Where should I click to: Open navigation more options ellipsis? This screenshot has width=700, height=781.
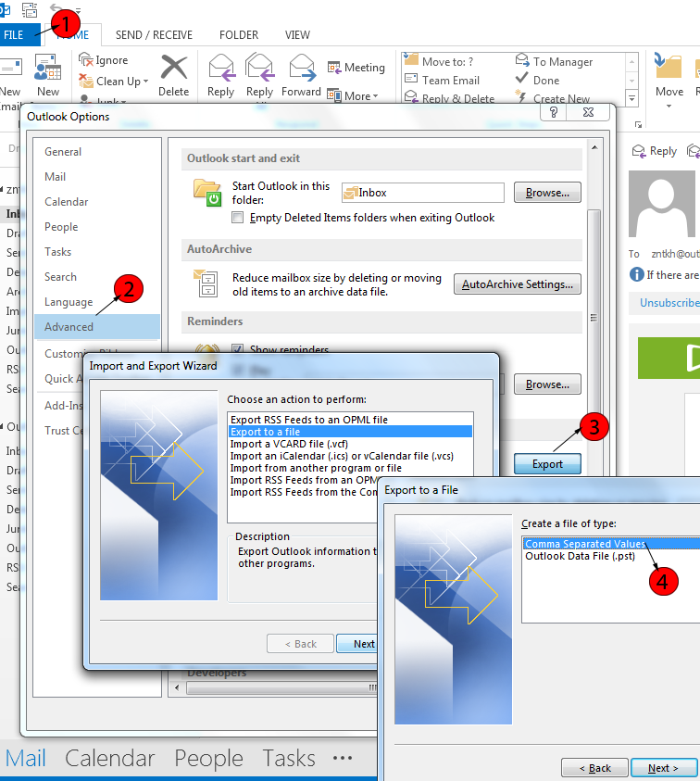point(343,758)
